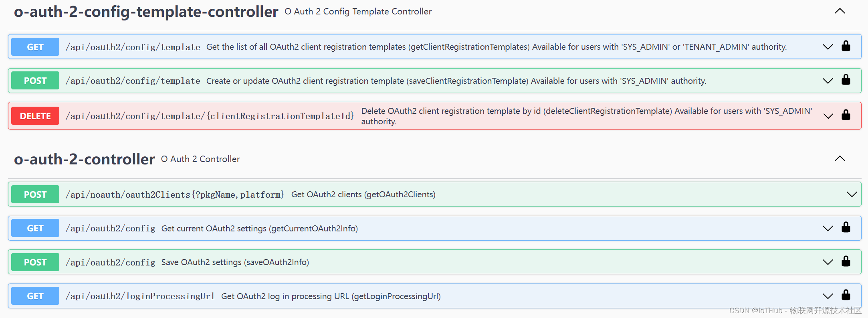
Task: Click lock icon on loginProcessingUrl row
Action: coord(846,295)
